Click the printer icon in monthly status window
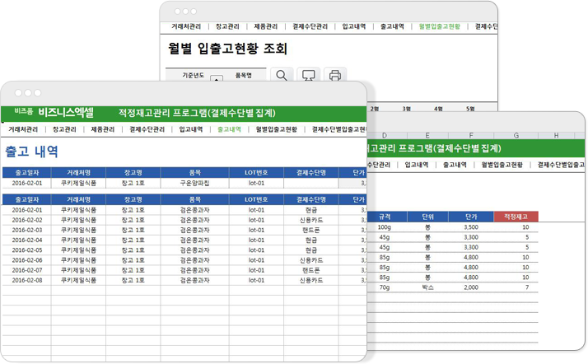The image size is (588, 364). [335, 75]
